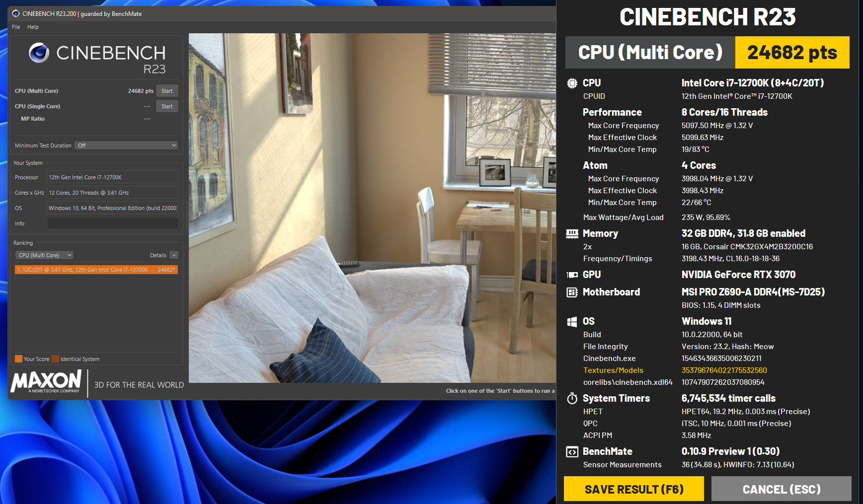Click the rendered room image
This screenshot has width=863, height=504.
tap(372, 208)
